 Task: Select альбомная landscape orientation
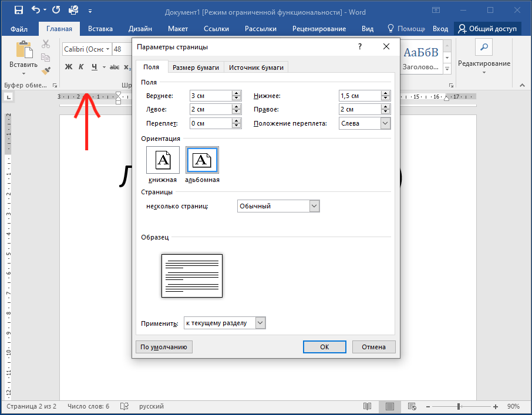tap(202, 160)
